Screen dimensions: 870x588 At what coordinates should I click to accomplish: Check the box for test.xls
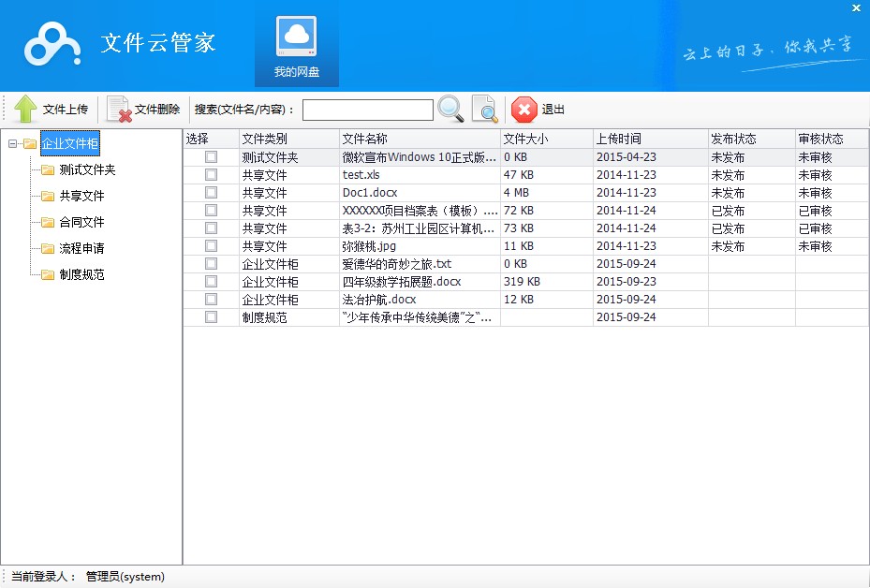click(x=211, y=175)
